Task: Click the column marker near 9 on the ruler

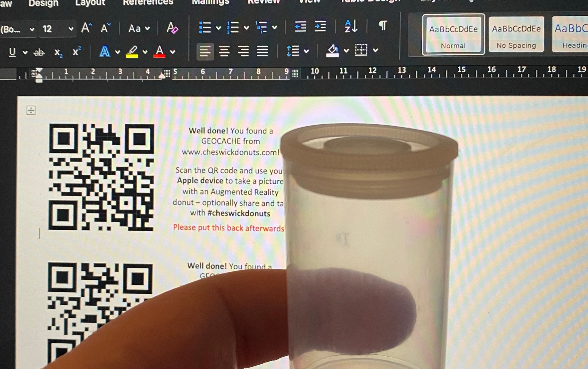Action: coord(295,73)
